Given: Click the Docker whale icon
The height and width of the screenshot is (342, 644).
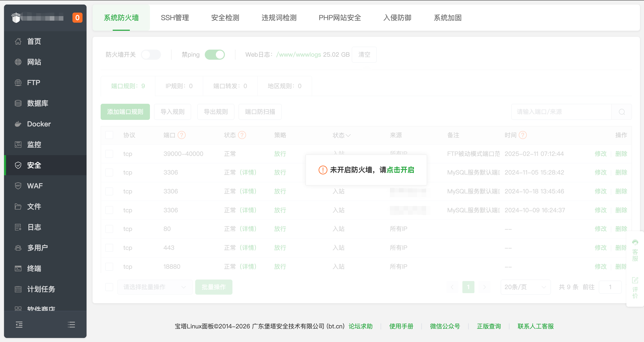Looking at the screenshot, I should (x=18, y=124).
